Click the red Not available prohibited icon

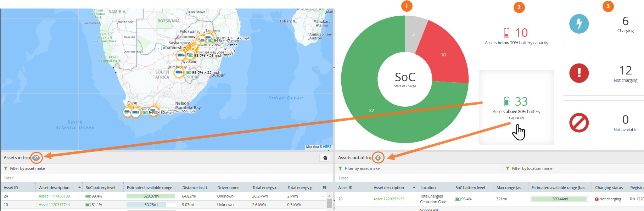click(579, 123)
